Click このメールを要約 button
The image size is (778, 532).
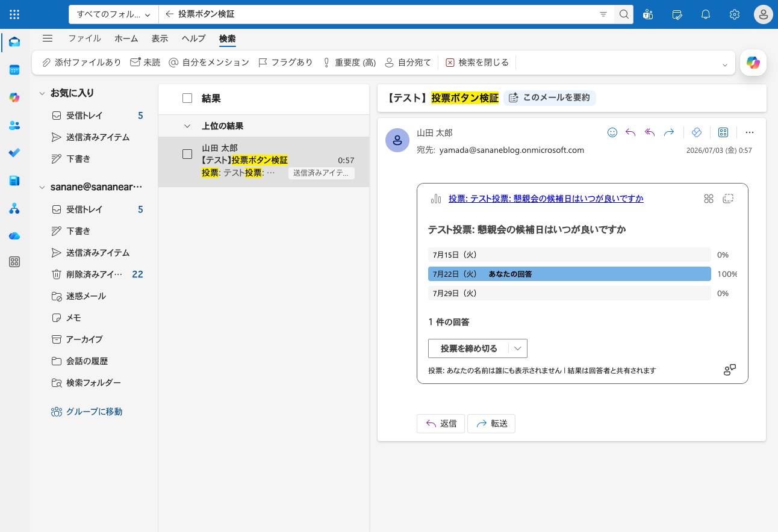pos(550,97)
